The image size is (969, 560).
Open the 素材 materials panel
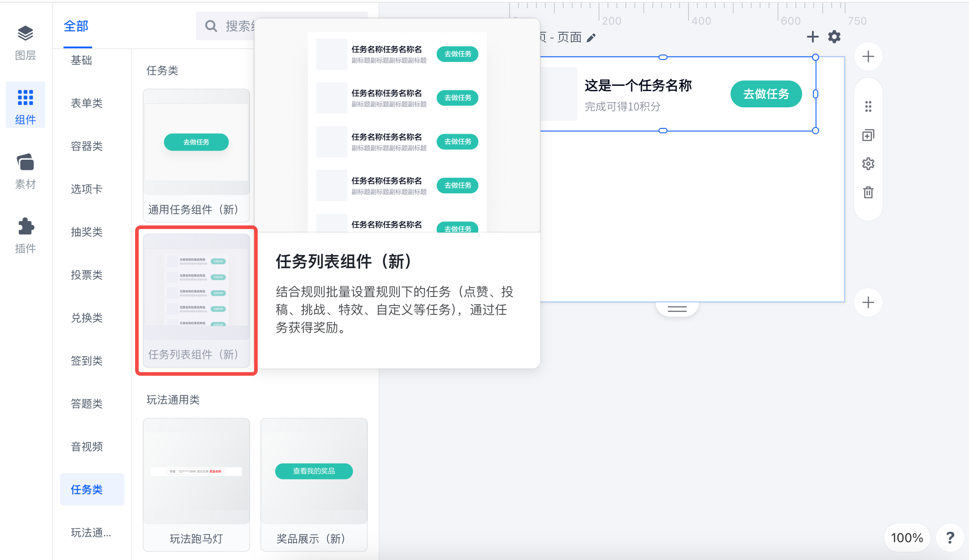25,171
